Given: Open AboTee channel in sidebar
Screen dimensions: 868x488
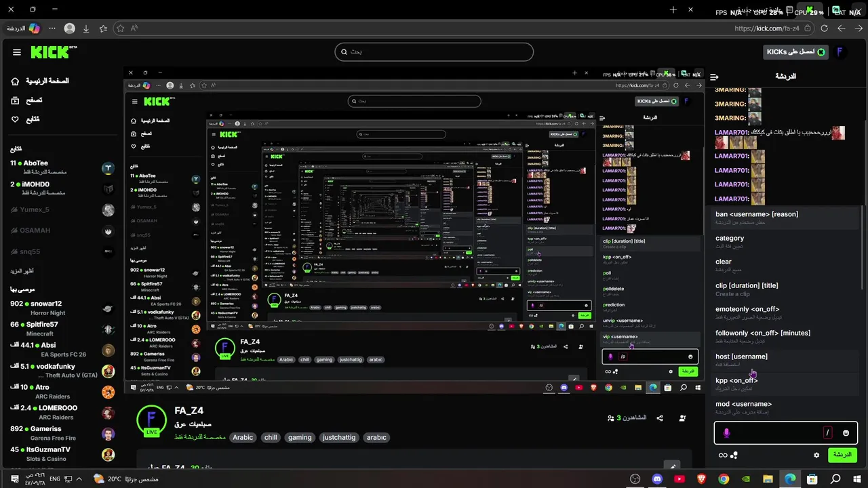Looking at the screenshot, I should tap(62, 167).
